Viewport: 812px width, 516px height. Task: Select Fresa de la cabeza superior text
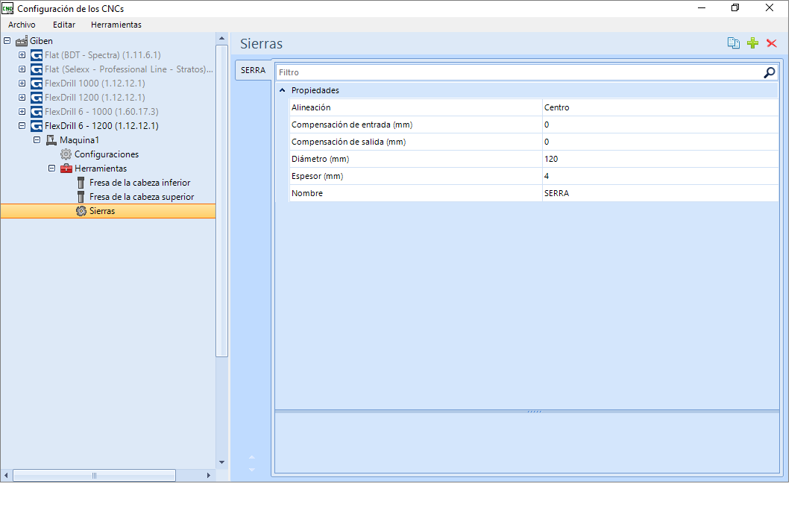click(142, 197)
